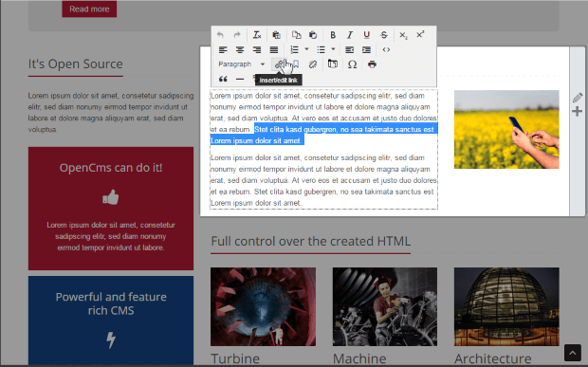Apply Superscript to the selection

420,34
